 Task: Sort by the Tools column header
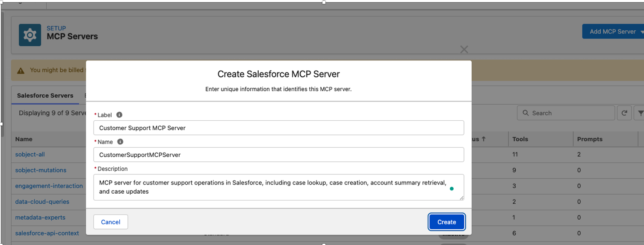pyautogui.click(x=520, y=139)
